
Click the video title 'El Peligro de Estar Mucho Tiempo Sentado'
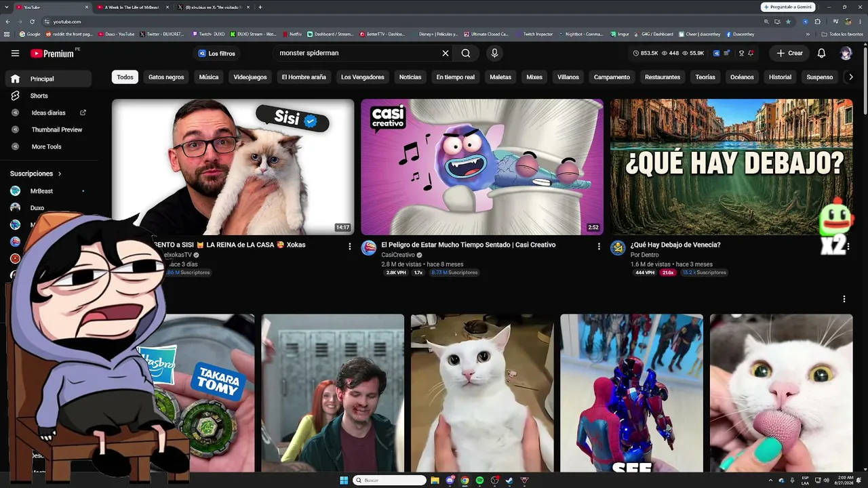point(468,245)
